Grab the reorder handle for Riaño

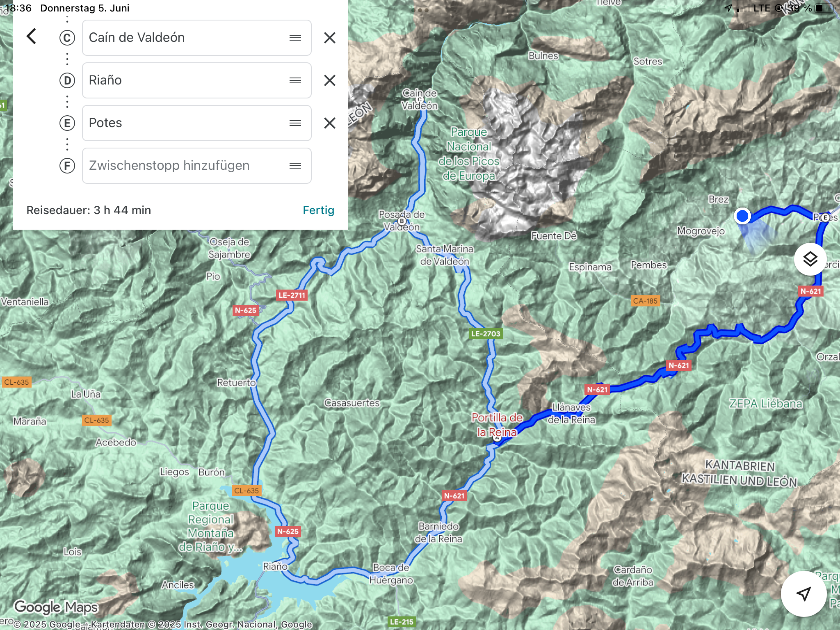295,80
